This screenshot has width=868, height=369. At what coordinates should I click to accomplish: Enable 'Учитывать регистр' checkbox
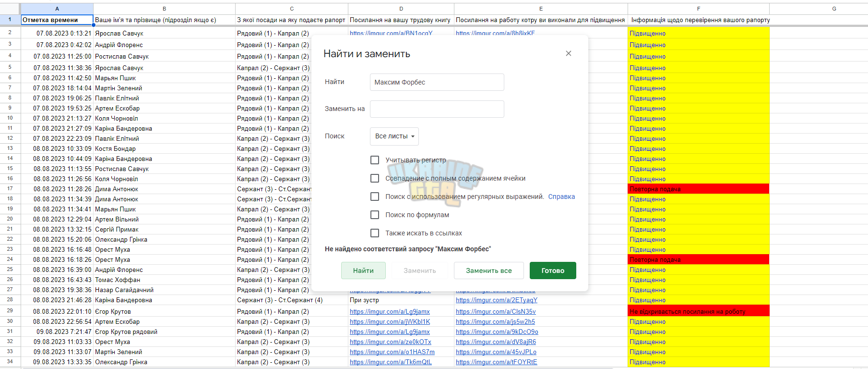pos(375,160)
